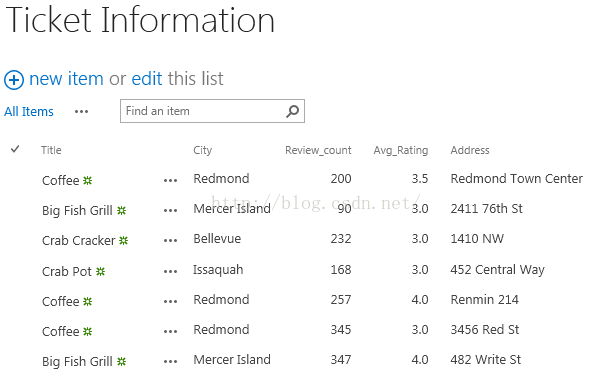Open ellipsis menu for Big Fish Grill 90 row
613x384 pixels.
coord(170,210)
